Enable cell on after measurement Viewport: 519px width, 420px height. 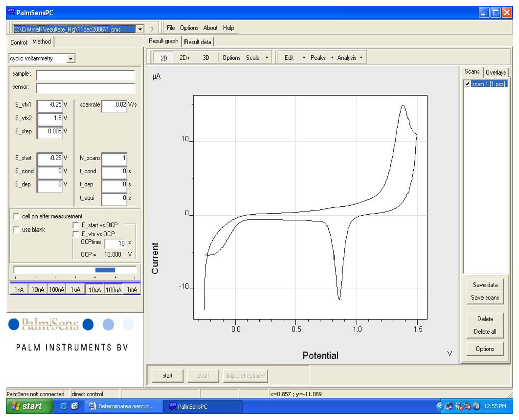17,217
